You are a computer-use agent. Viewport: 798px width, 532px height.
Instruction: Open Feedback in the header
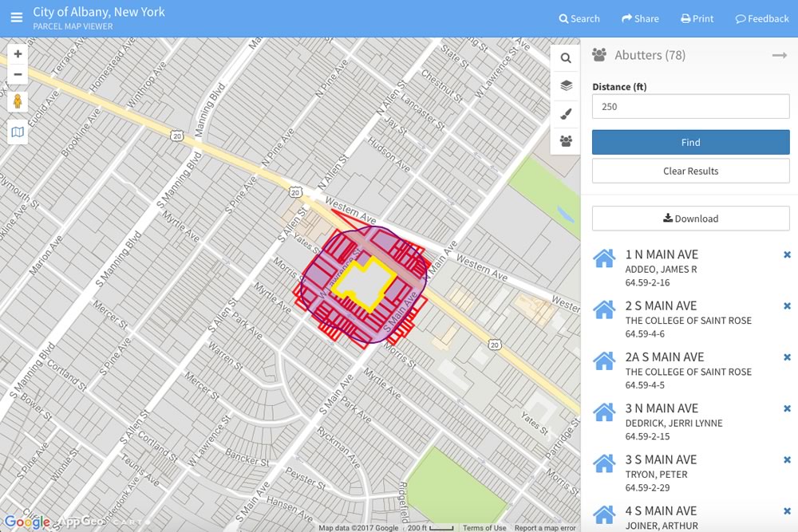pos(762,19)
